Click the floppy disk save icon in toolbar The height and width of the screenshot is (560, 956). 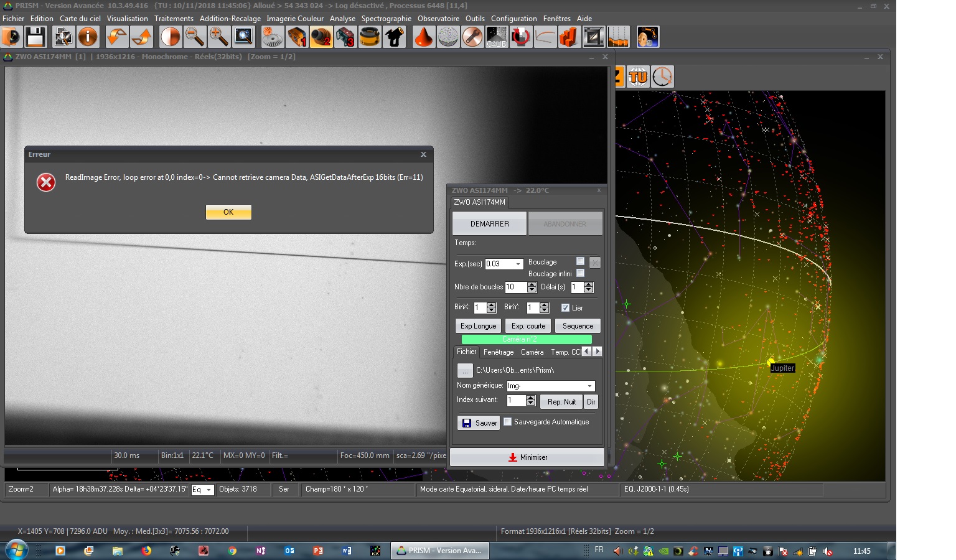[35, 37]
